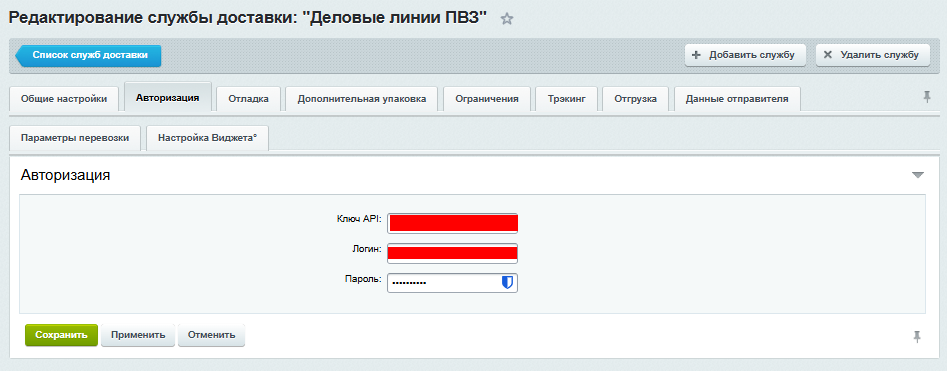
Task: Switch to the Отладка tab
Action: pos(248,99)
